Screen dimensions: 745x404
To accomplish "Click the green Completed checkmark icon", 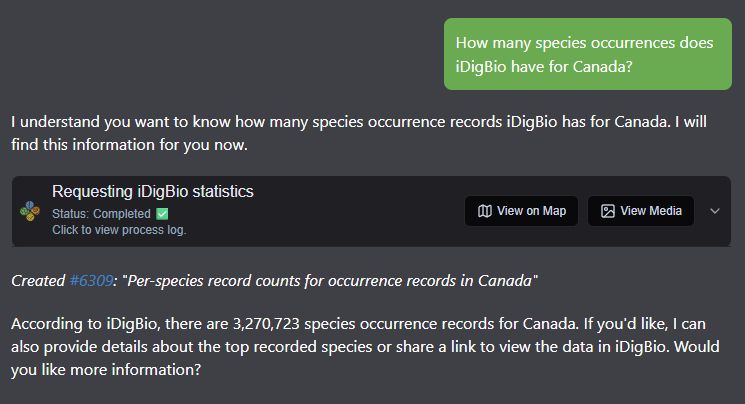I will click(162, 214).
